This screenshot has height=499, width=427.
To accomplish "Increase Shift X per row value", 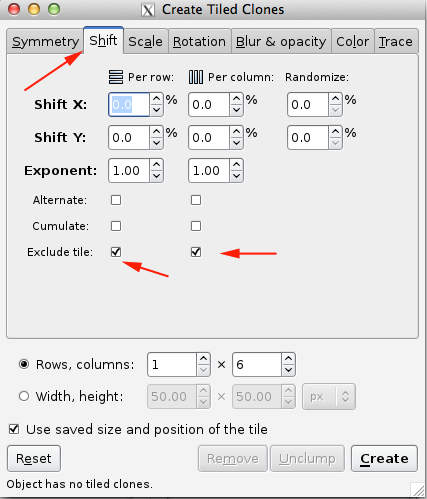I will (156, 99).
